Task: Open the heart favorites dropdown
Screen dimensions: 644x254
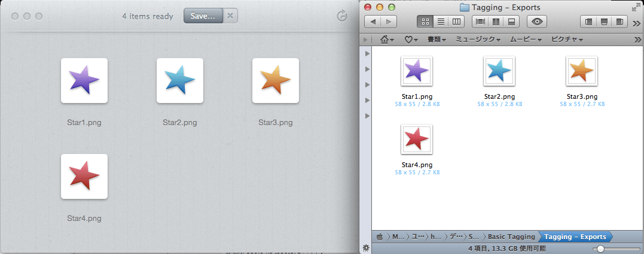Action: point(411,40)
